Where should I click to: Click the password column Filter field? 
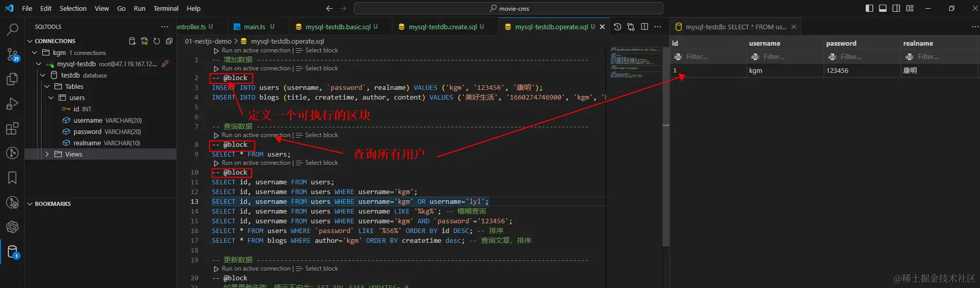pyautogui.click(x=869, y=57)
